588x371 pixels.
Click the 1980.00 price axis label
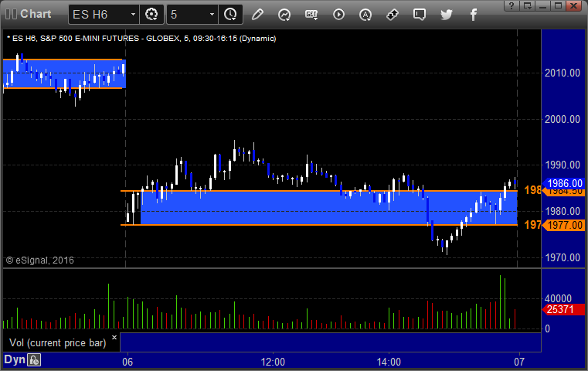coord(563,211)
